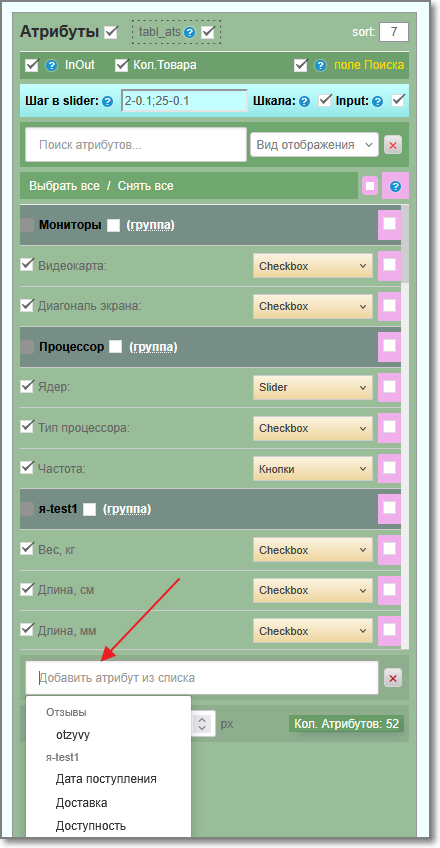The height and width of the screenshot is (848, 440).
Task: Toggle the Мониторы group checkbox
Action: click(x=113, y=225)
